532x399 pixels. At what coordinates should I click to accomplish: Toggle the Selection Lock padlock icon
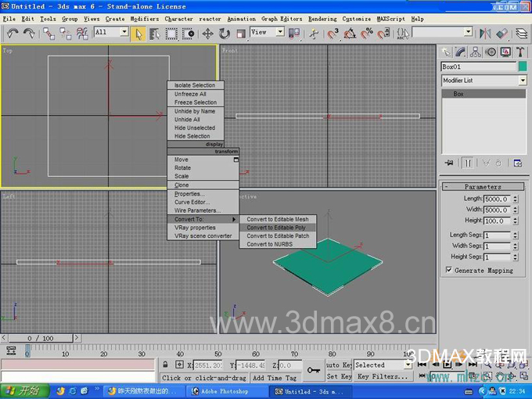coord(165,365)
